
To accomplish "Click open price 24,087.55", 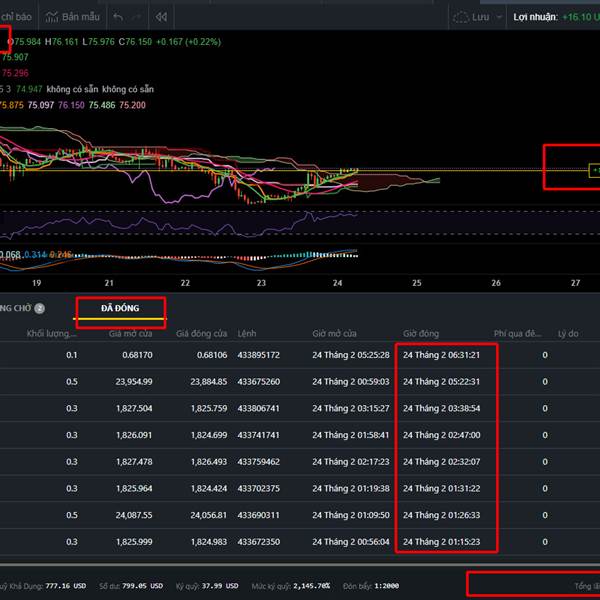I will pyautogui.click(x=134, y=515).
